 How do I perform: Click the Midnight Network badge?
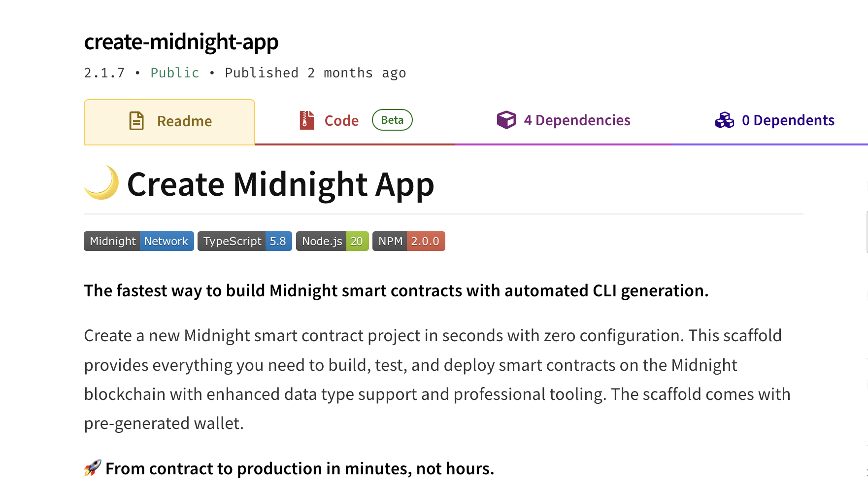point(138,241)
